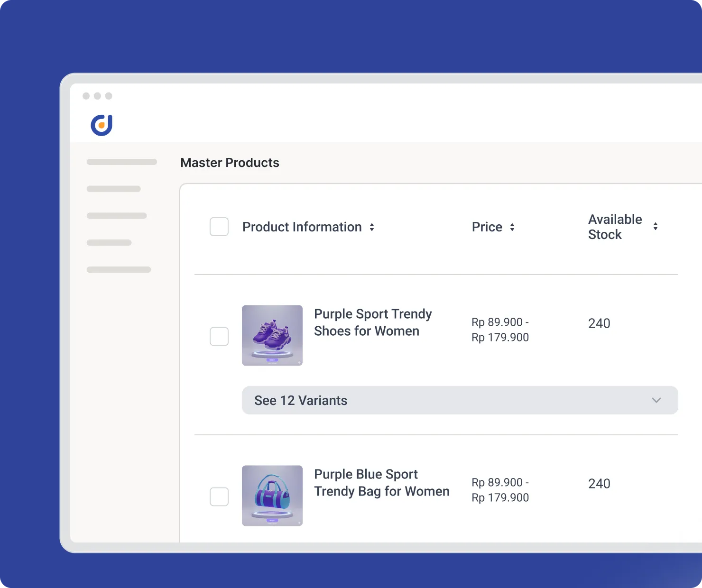Click the Available Stock column header text

(615, 227)
